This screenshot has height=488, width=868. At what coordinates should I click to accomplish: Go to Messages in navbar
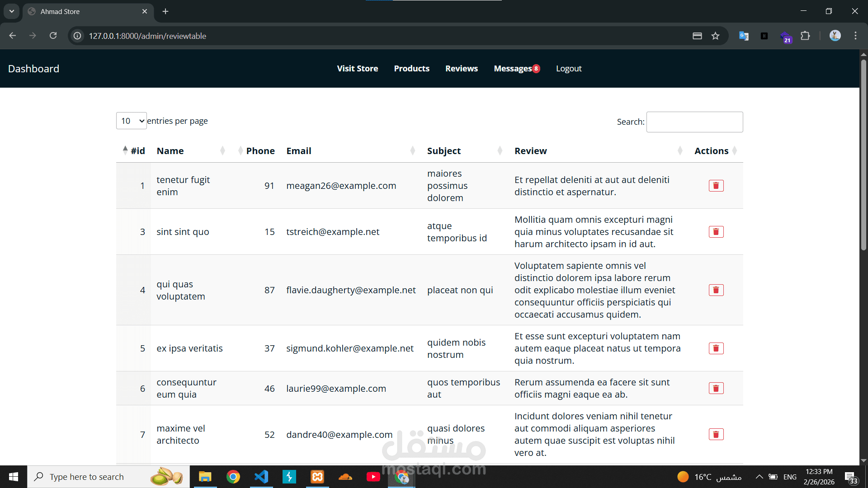click(513, 69)
